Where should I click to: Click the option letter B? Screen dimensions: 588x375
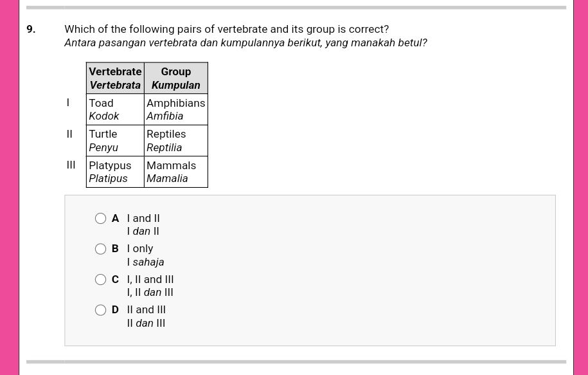click(x=115, y=249)
